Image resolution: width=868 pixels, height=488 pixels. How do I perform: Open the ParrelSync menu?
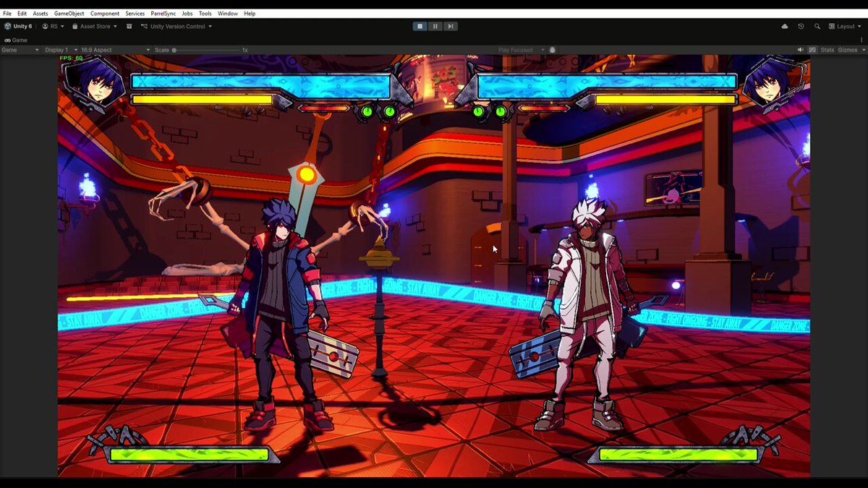(x=163, y=14)
